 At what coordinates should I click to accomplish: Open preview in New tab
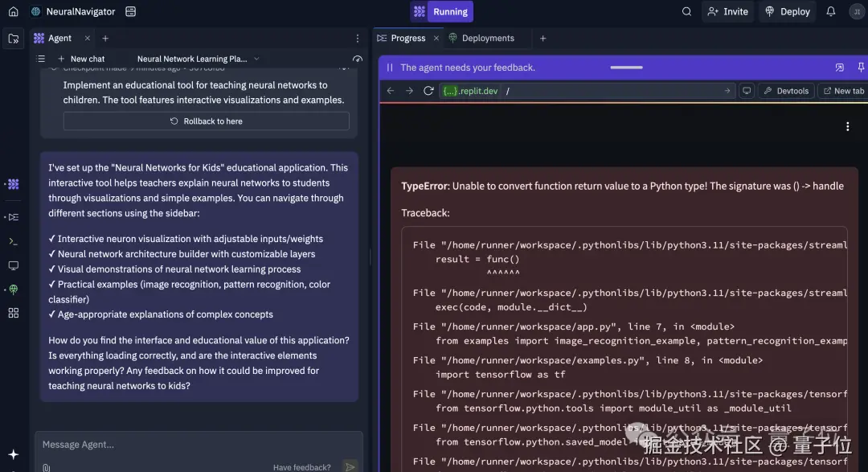pyautogui.click(x=844, y=91)
